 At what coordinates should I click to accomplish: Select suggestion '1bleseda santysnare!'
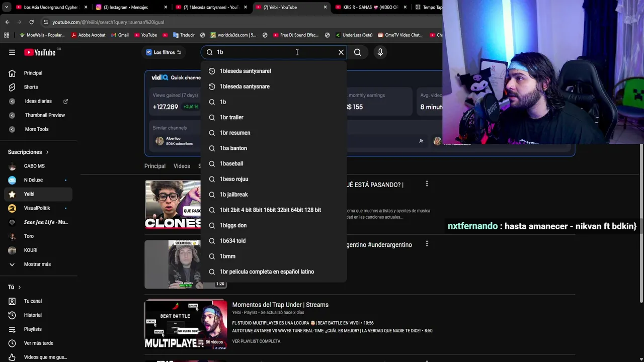pyautogui.click(x=274, y=71)
